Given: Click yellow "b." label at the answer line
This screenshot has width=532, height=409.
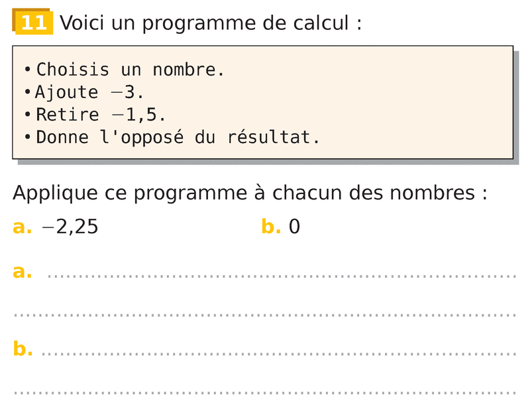Looking at the screenshot, I should (23, 348).
